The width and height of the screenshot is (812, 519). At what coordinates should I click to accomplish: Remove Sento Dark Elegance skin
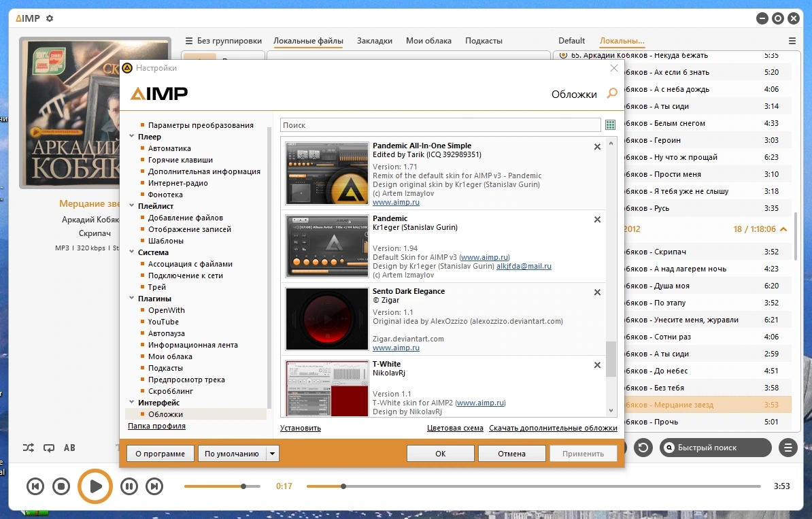click(597, 292)
